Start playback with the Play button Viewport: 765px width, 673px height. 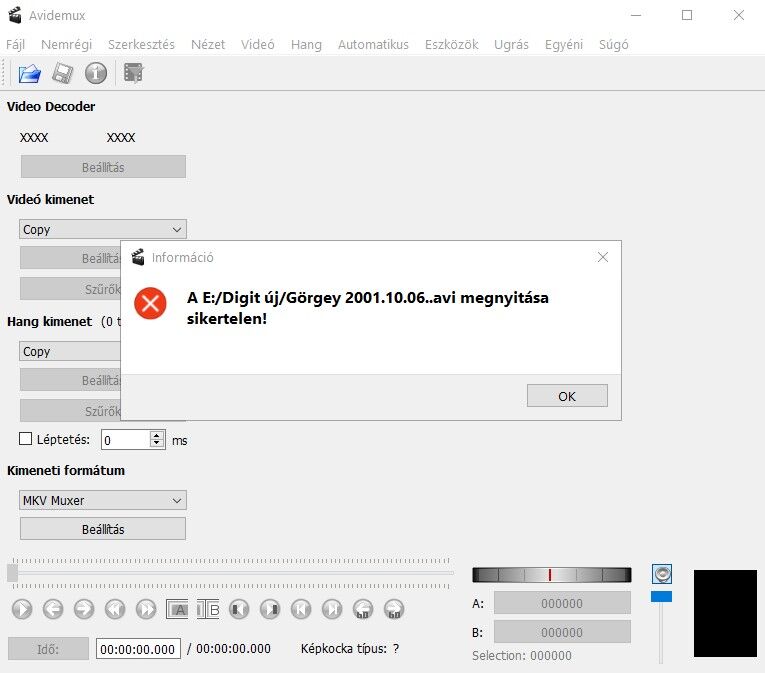coord(22,609)
